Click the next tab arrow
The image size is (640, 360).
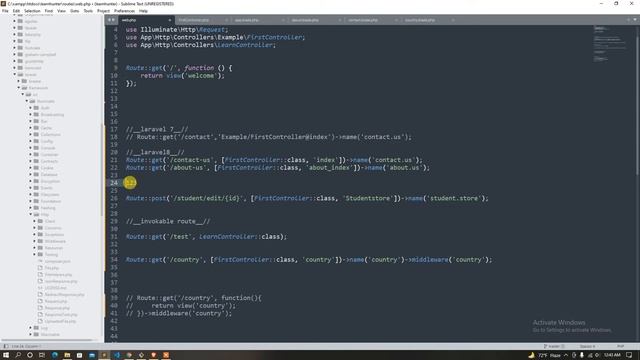pos(113,20)
